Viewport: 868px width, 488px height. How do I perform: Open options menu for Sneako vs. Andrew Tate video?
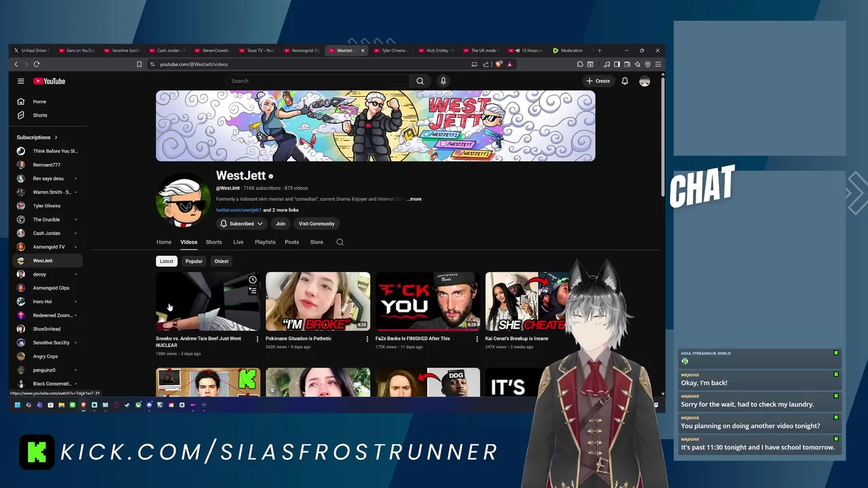257,339
